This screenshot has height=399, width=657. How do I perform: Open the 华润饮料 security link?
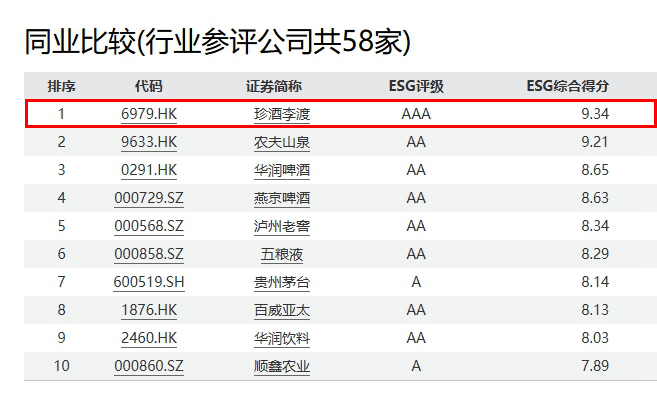point(282,338)
